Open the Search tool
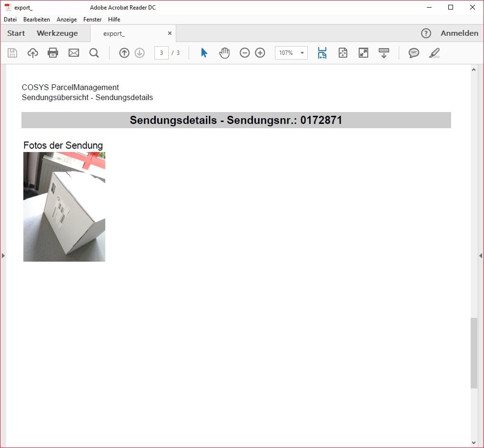 94,53
